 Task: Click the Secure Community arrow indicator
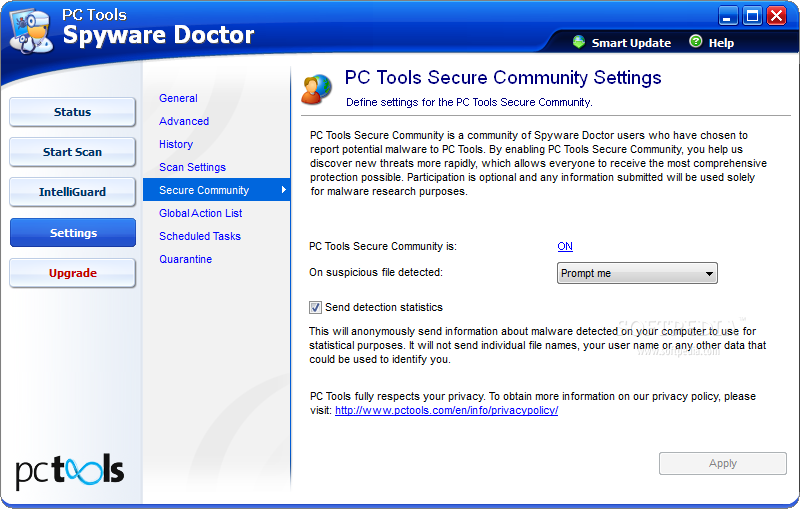pos(284,190)
